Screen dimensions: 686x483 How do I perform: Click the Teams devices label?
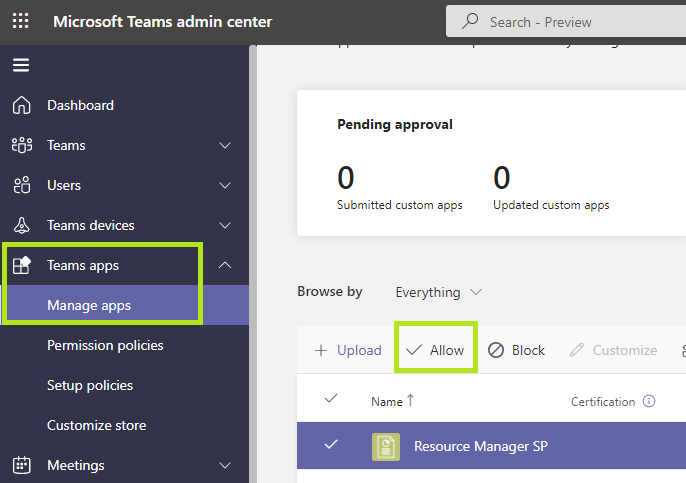[x=91, y=225]
